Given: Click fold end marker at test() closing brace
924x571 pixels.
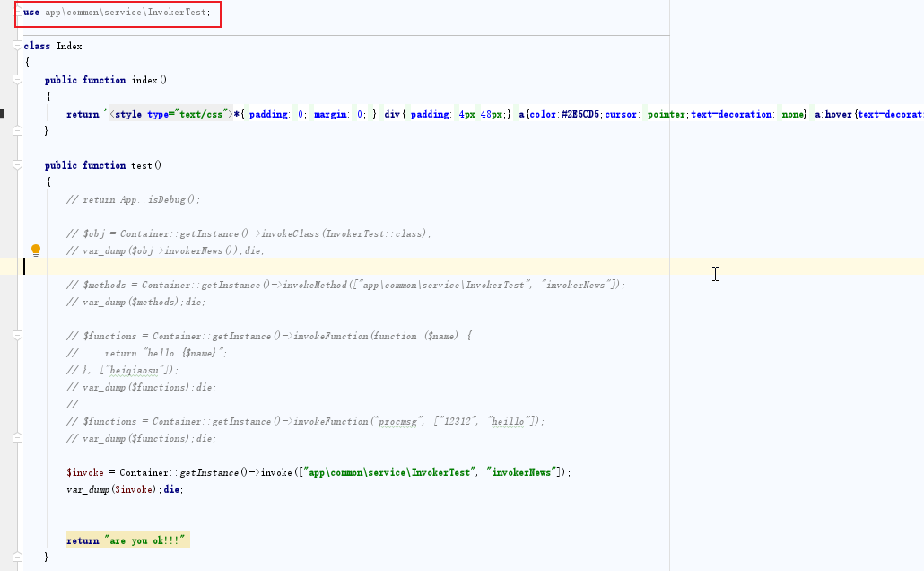Looking at the screenshot, I should [17, 557].
